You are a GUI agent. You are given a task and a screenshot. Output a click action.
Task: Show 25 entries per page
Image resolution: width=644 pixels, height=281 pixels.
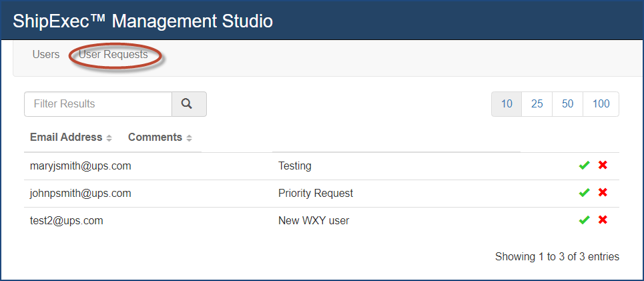click(x=537, y=104)
